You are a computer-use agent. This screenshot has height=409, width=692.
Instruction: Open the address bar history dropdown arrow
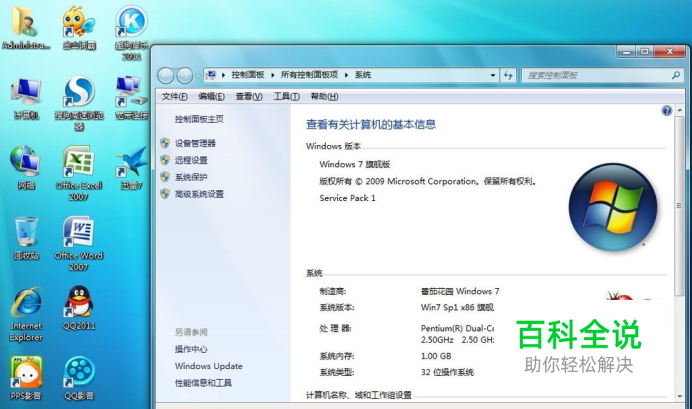click(493, 75)
